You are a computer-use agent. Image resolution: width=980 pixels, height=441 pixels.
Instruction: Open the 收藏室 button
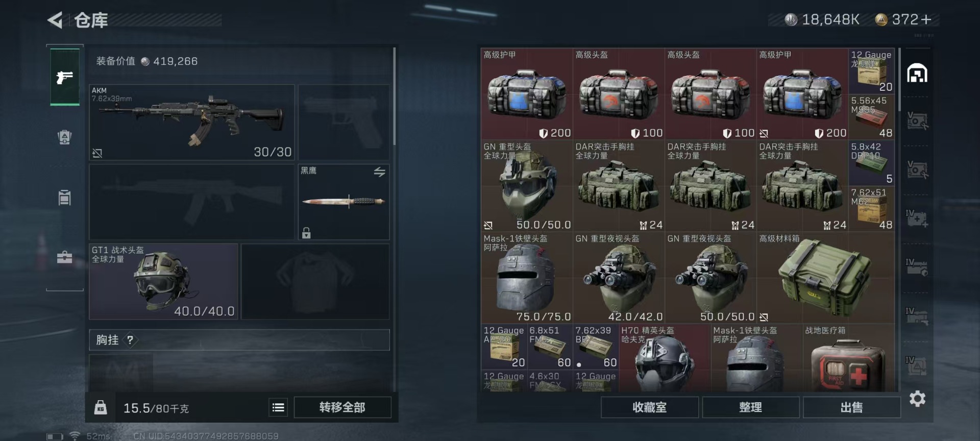point(649,407)
